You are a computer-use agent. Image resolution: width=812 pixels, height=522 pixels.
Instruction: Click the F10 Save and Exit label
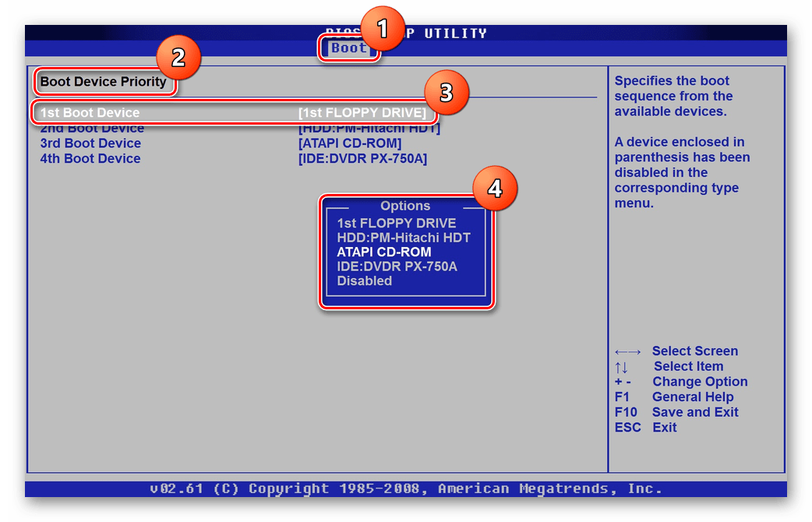(676, 412)
